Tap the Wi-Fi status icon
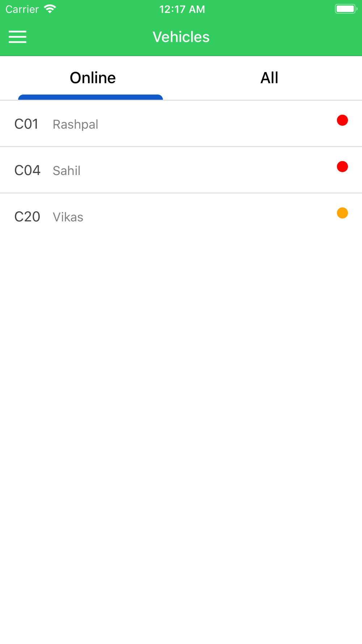362x644 pixels. click(50, 9)
